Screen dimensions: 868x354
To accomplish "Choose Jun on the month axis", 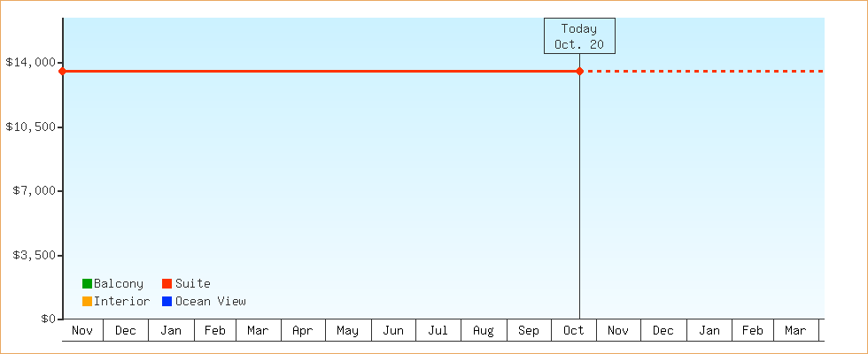I will click(x=393, y=331).
